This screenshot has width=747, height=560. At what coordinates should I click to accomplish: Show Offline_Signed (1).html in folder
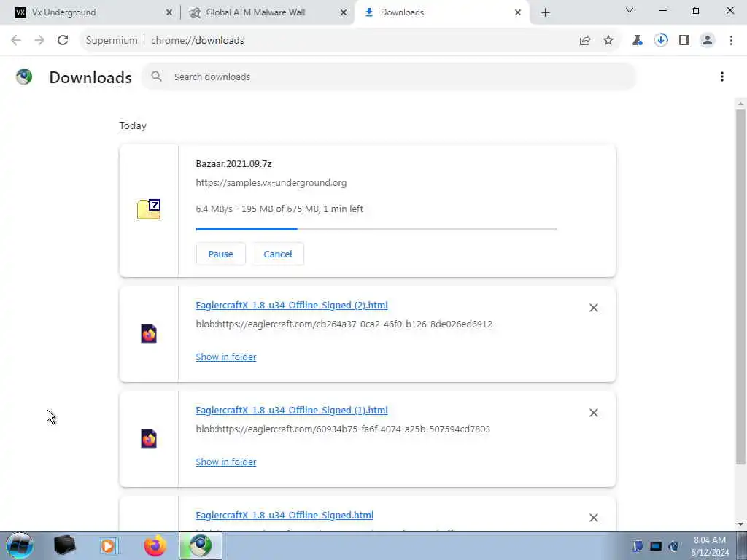point(226,462)
